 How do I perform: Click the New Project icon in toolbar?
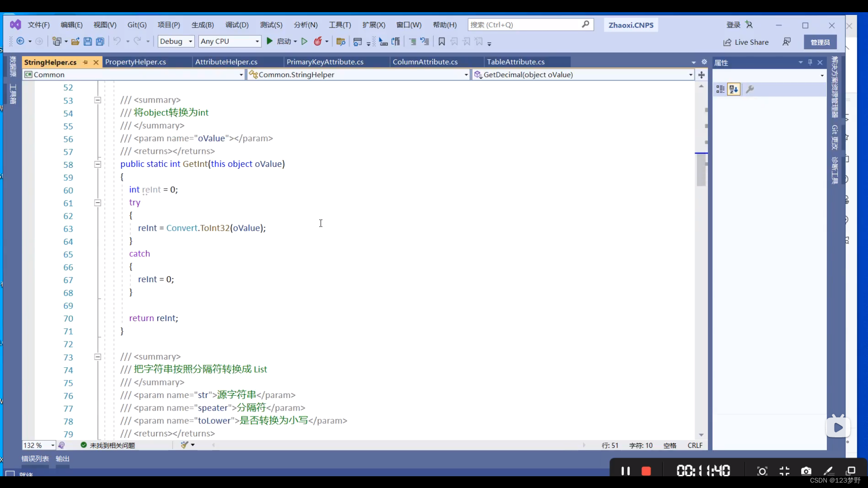click(57, 42)
